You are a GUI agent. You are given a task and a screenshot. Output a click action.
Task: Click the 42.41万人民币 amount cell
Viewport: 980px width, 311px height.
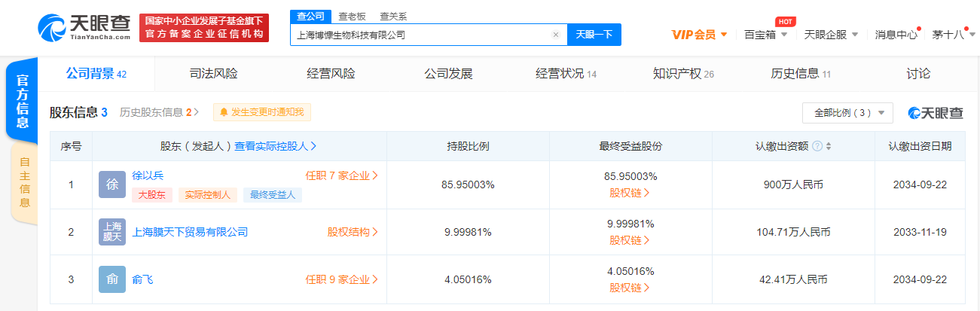(793, 279)
